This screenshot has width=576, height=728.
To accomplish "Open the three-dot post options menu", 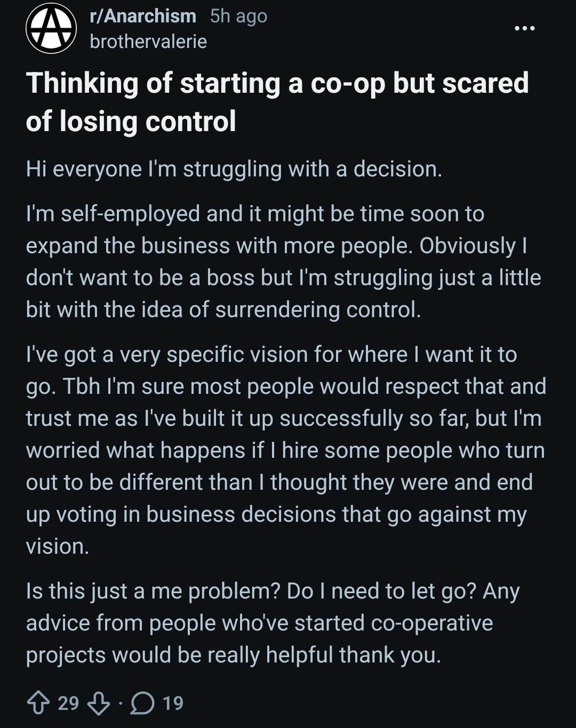I will click(x=524, y=28).
